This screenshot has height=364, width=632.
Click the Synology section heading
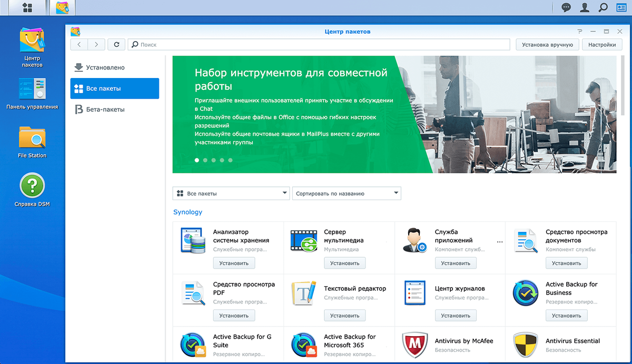click(187, 212)
